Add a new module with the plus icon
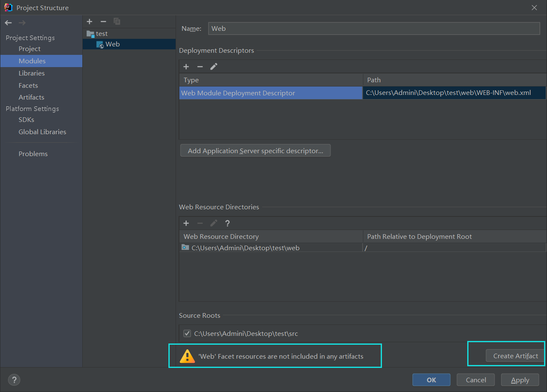This screenshot has height=392, width=547. point(89,22)
